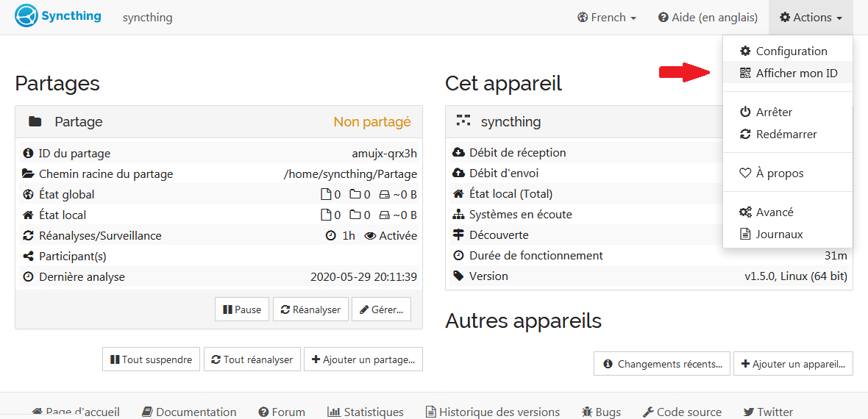Click the gear icon beside Configuration

(745, 51)
